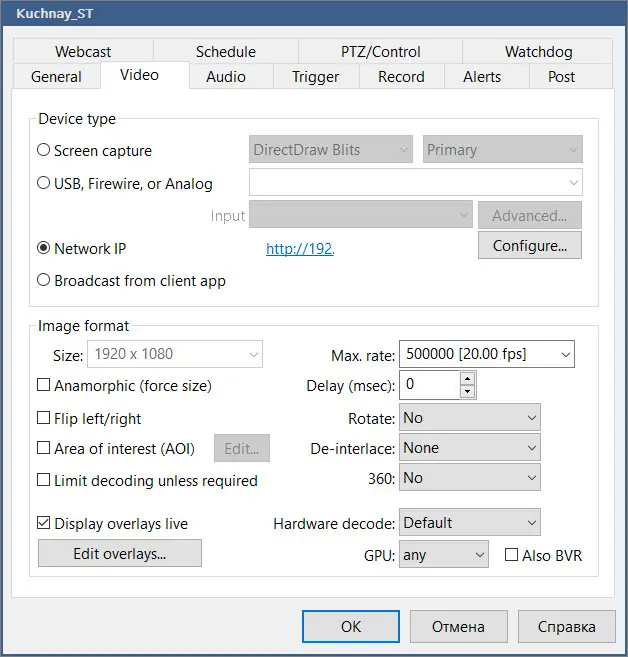The image size is (628, 657).
Task: Choose the Screen capture device type
Action: pyautogui.click(x=44, y=151)
